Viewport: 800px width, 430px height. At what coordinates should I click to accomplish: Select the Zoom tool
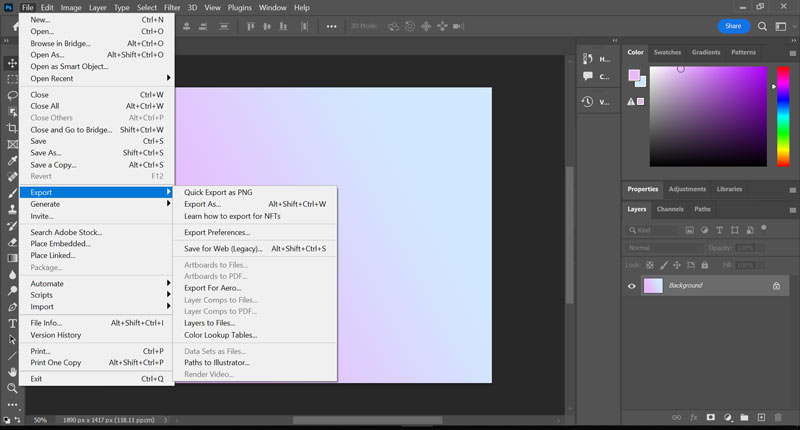click(12, 388)
